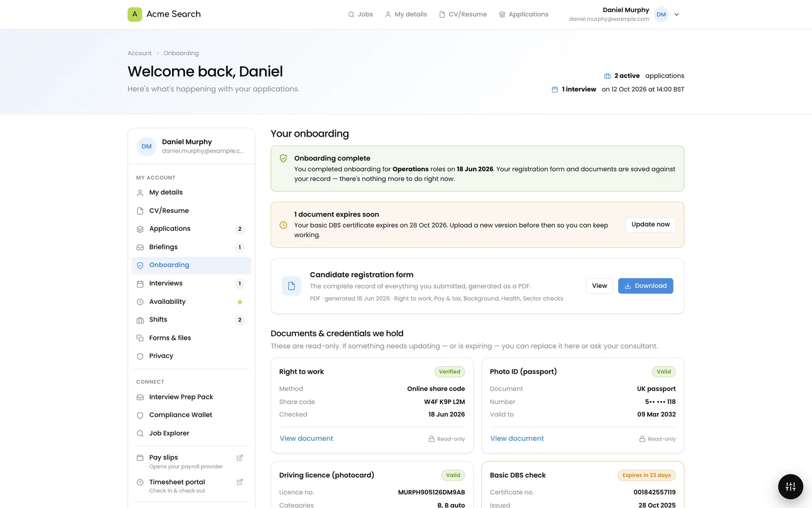The image size is (812, 508).
Task: Click the Expires in 23 days badge
Action: click(x=647, y=475)
